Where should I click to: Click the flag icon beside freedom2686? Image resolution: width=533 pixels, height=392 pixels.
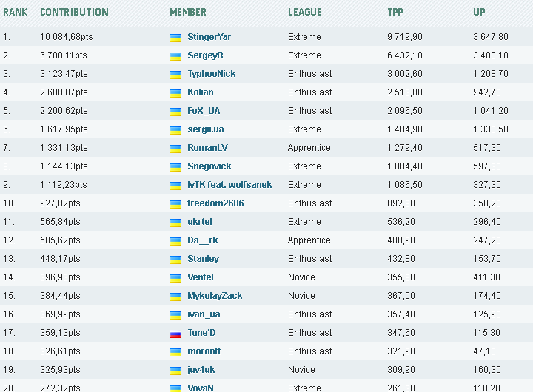[175, 204]
